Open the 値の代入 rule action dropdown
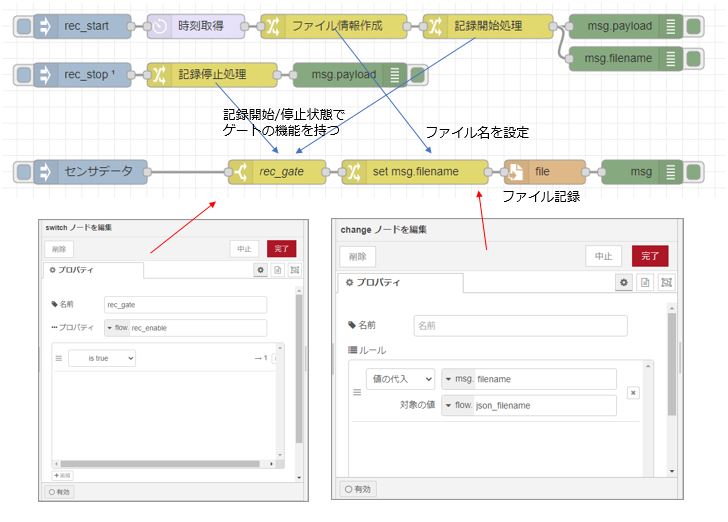The height and width of the screenshot is (522, 728). [400, 379]
